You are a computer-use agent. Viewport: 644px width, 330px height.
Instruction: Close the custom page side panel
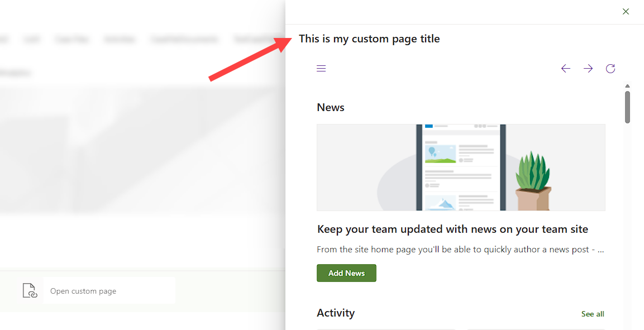coord(626,12)
